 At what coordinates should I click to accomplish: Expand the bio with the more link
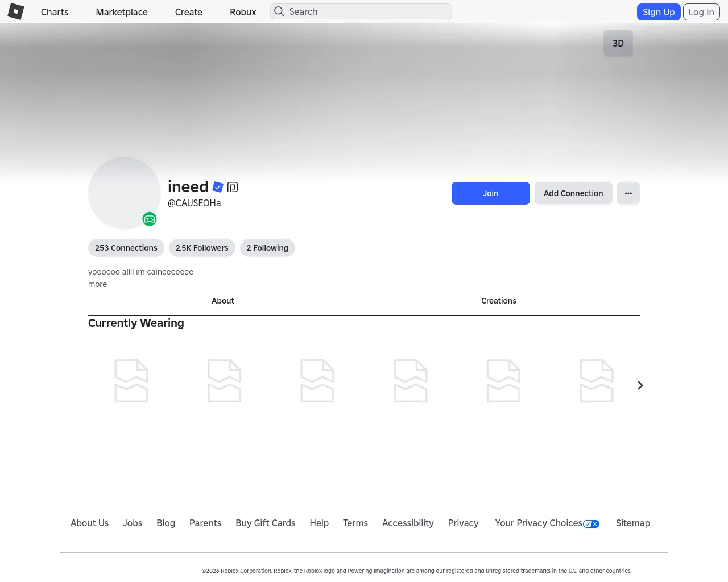click(97, 284)
